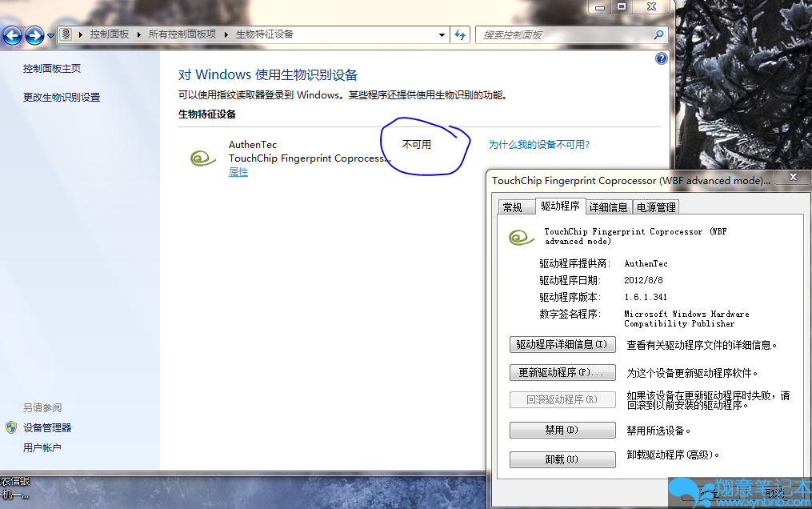
Task: Expand the arrow after 所有控制面板项 breadcrumb
Action: pos(226,34)
